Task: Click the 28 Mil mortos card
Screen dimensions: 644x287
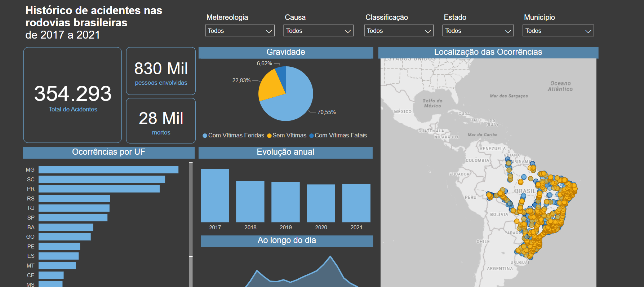Action: click(161, 121)
